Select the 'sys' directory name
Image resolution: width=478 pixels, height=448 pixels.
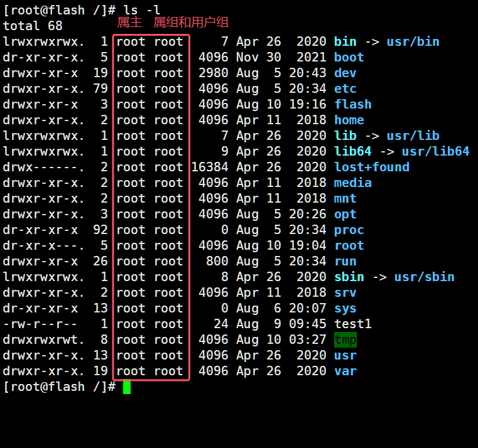click(x=345, y=309)
